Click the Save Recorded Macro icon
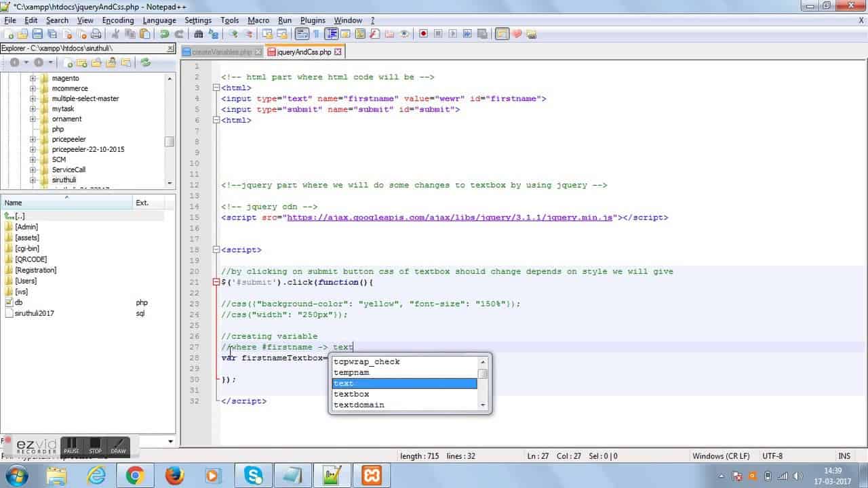The width and height of the screenshot is (868, 488). point(481,34)
